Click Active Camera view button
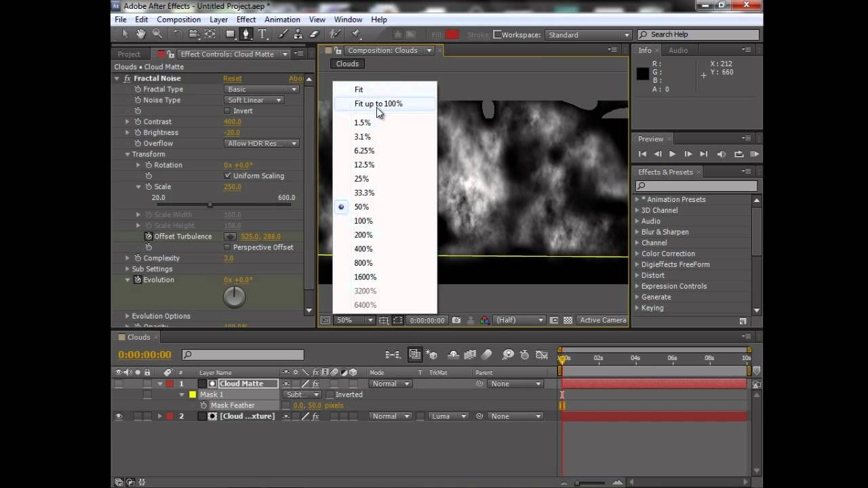Viewport: 868px width, 488px height. point(603,321)
